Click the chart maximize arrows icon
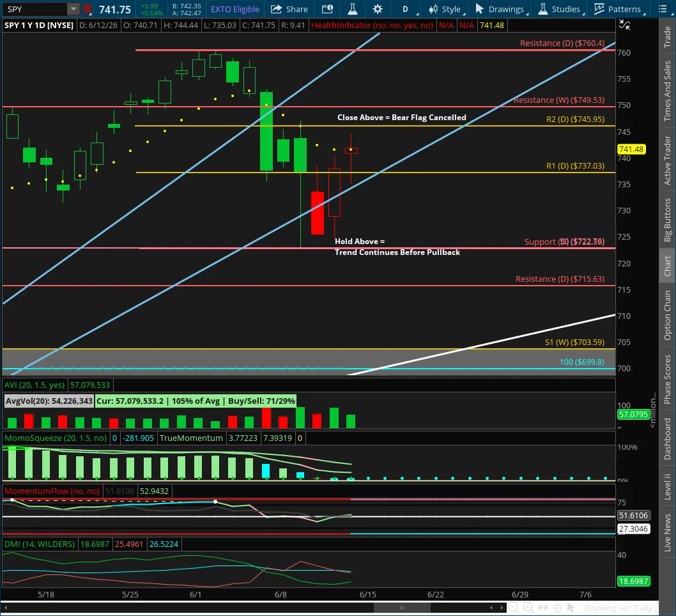676x616 pixels. (625, 26)
